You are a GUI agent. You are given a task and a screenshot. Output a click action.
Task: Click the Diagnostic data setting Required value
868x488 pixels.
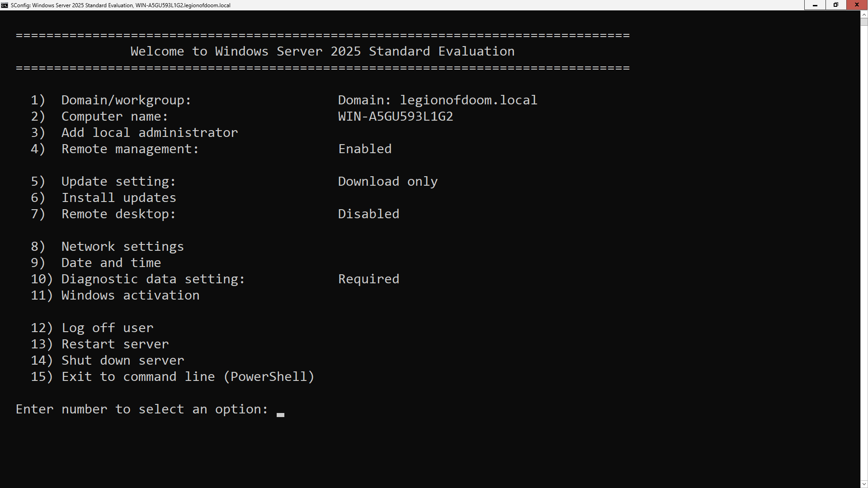pyautogui.click(x=368, y=279)
